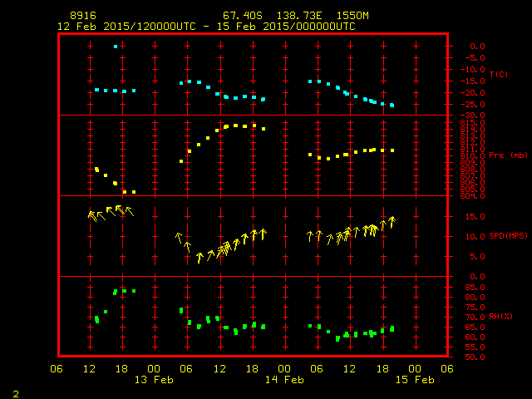532x399 pixels.
Task: Click the -25.0 temperature tick label
Action: pyautogui.click(x=473, y=104)
